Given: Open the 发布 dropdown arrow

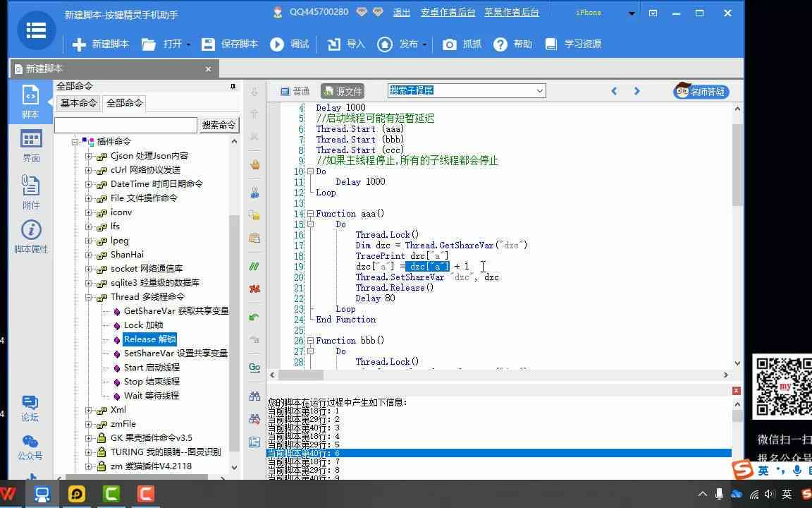Looking at the screenshot, I should point(424,44).
